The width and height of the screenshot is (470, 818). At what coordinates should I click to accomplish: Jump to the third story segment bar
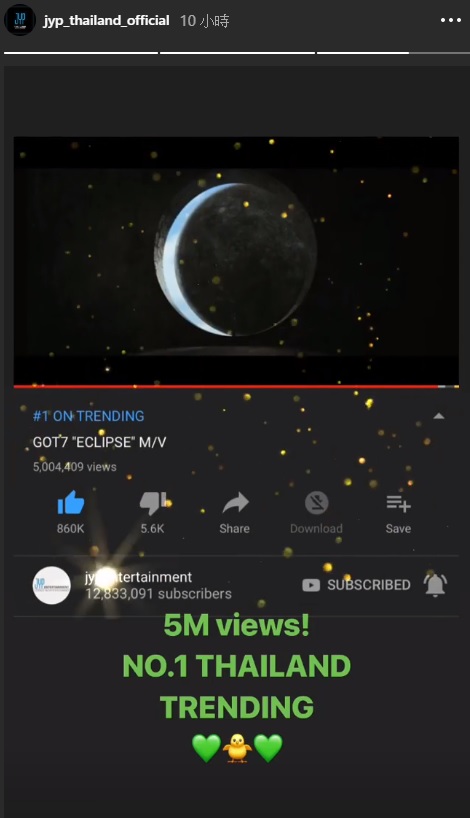pyautogui.click(x=393, y=53)
